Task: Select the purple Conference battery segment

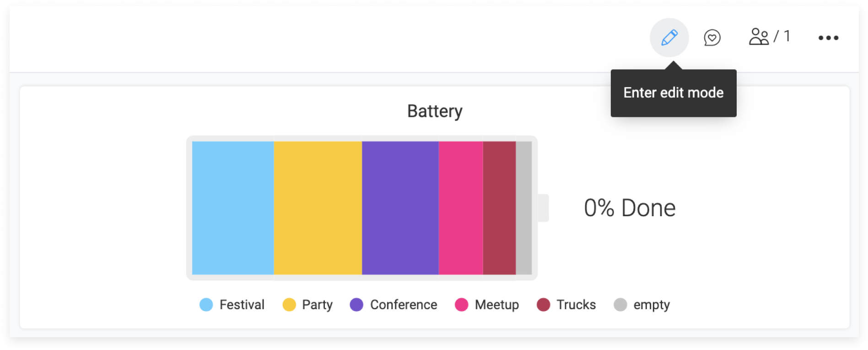Action: tap(400, 208)
